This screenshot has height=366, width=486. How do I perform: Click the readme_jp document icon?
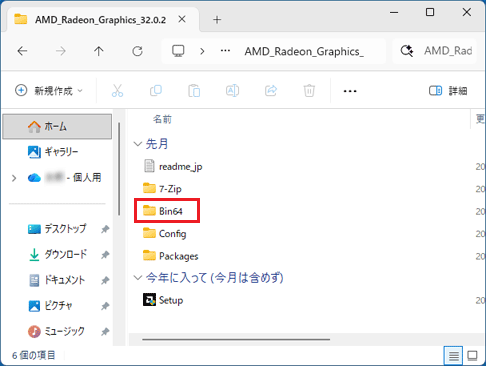click(x=149, y=166)
